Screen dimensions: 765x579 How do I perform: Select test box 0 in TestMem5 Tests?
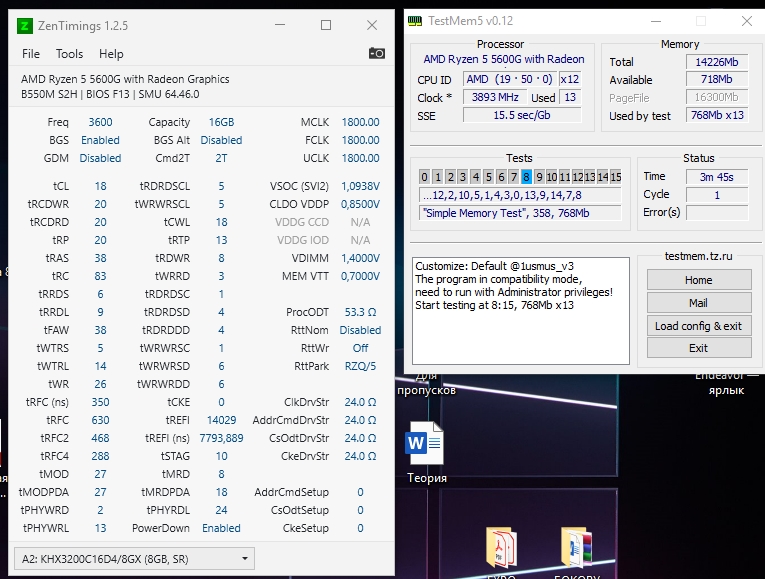424,177
